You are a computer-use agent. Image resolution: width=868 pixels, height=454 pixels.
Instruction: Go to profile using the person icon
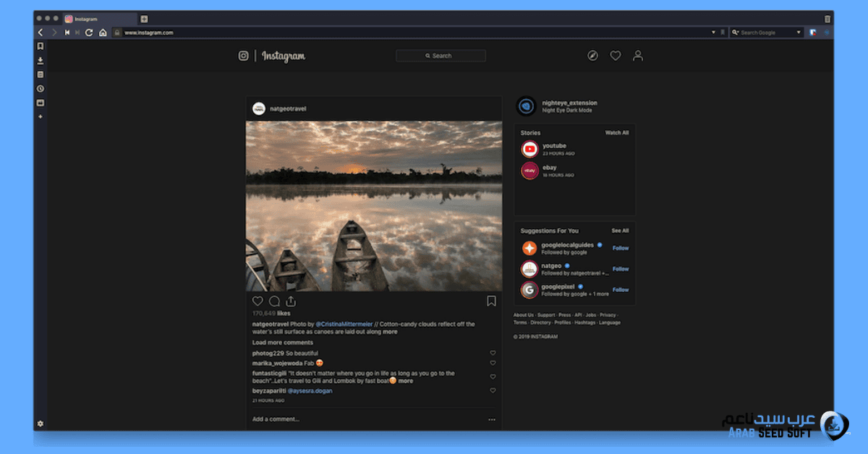(637, 56)
